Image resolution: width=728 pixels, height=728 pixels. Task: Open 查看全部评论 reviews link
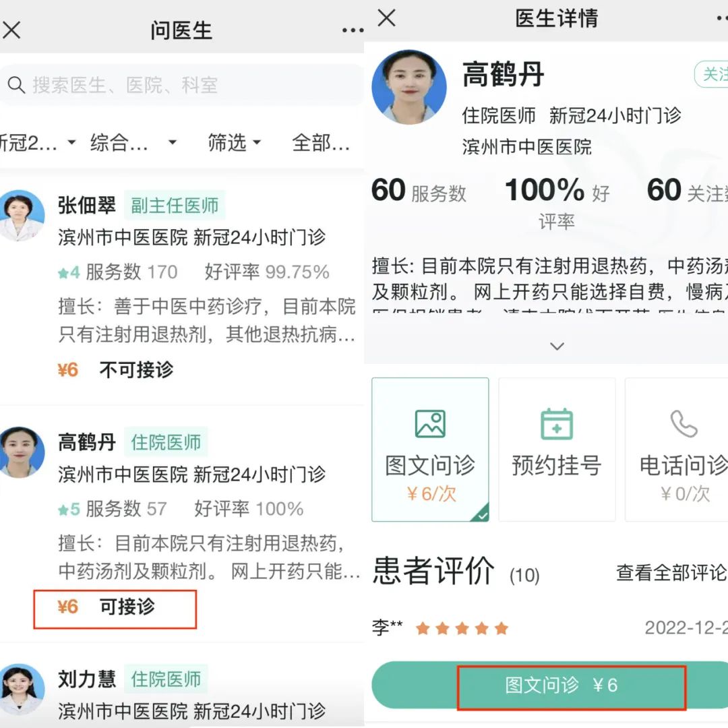671,573
